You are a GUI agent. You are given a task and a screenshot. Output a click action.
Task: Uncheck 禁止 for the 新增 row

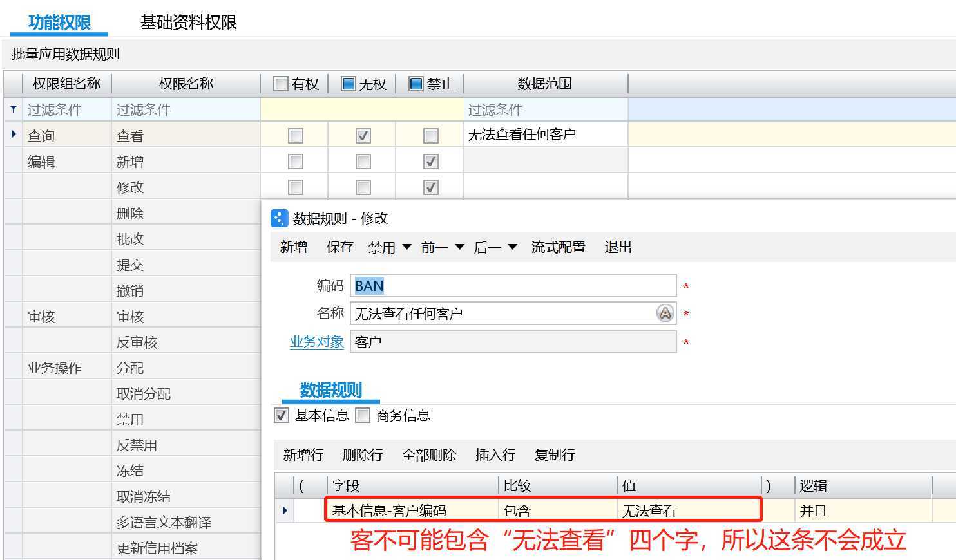point(431,161)
